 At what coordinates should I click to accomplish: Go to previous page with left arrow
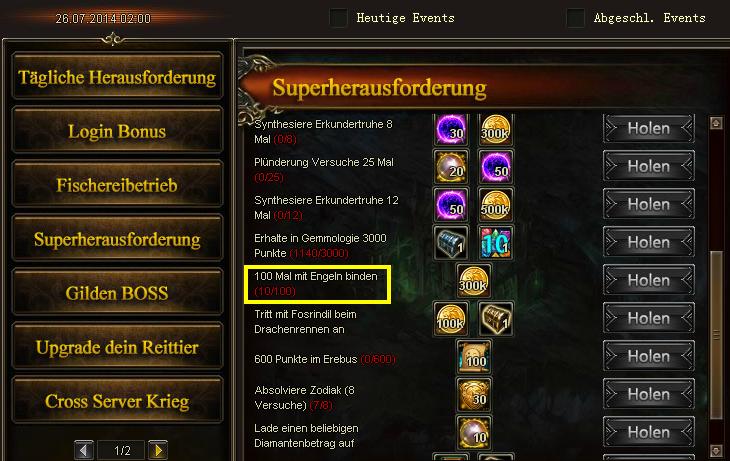point(84,450)
